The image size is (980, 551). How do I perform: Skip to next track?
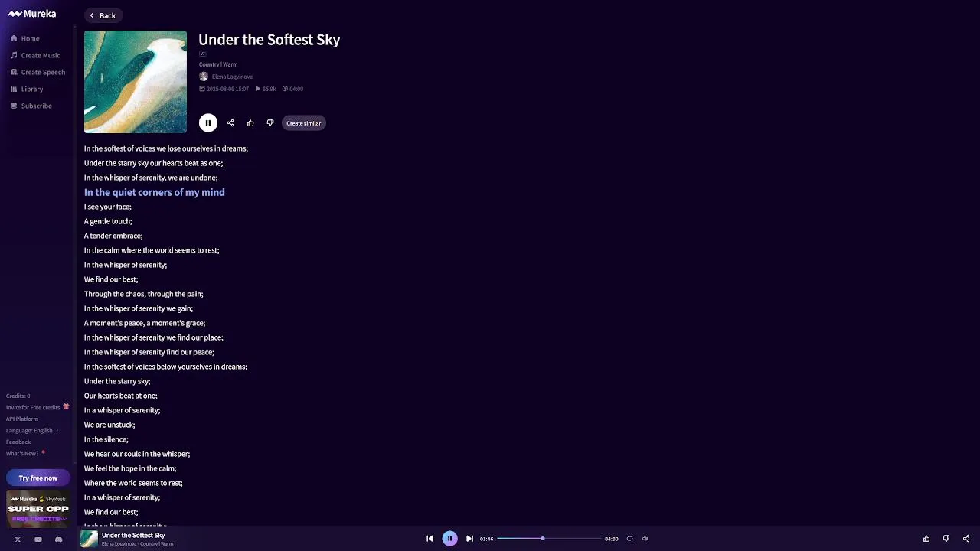click(469, 539)
